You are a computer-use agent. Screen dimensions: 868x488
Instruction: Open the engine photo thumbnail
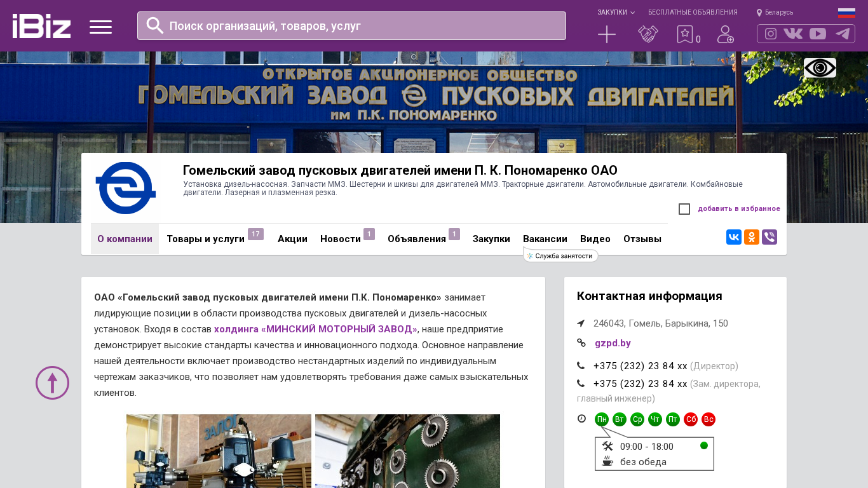219,451
